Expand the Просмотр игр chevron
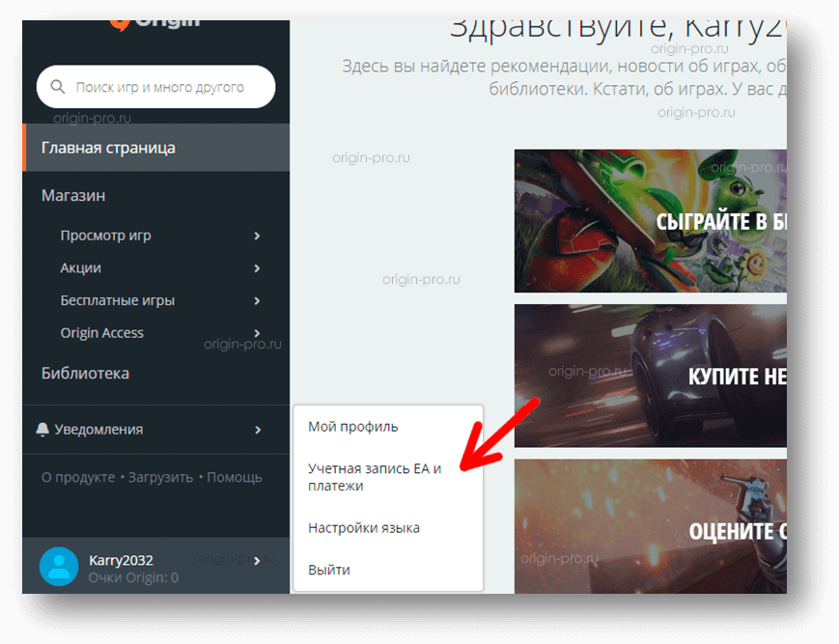 [x=258, y=236]
